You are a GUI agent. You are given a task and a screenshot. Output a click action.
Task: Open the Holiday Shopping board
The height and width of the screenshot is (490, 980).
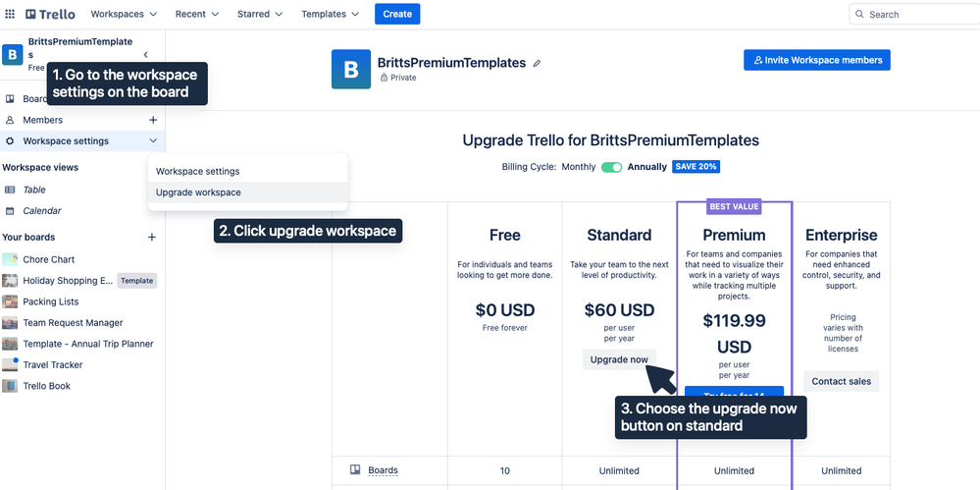(69, 281)
